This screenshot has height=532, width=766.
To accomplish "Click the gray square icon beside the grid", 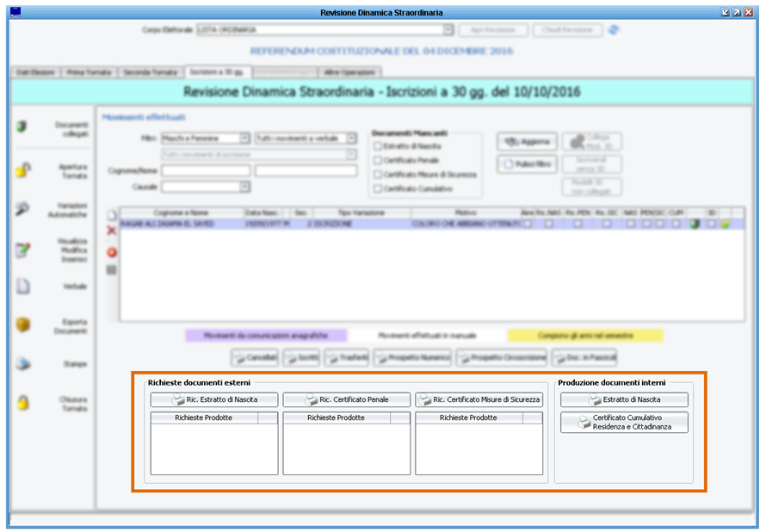I will pos(112,269).
